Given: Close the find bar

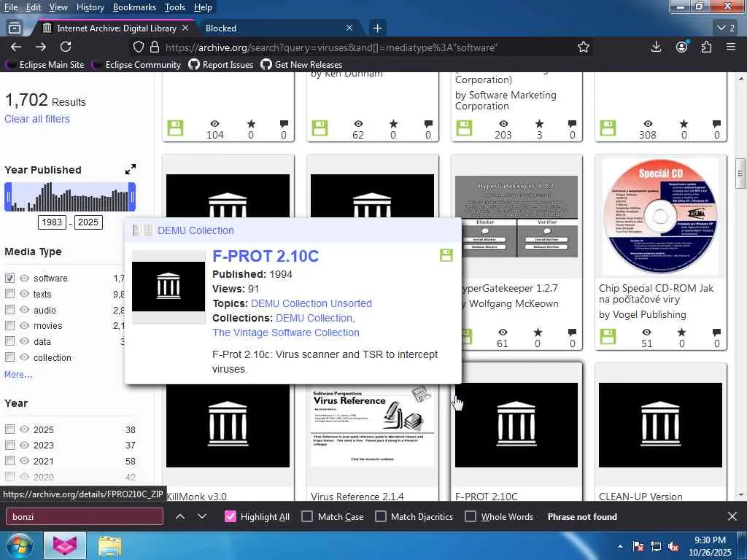Looking at the screenshot, I should pyautogui.click(x=732, y=516).
